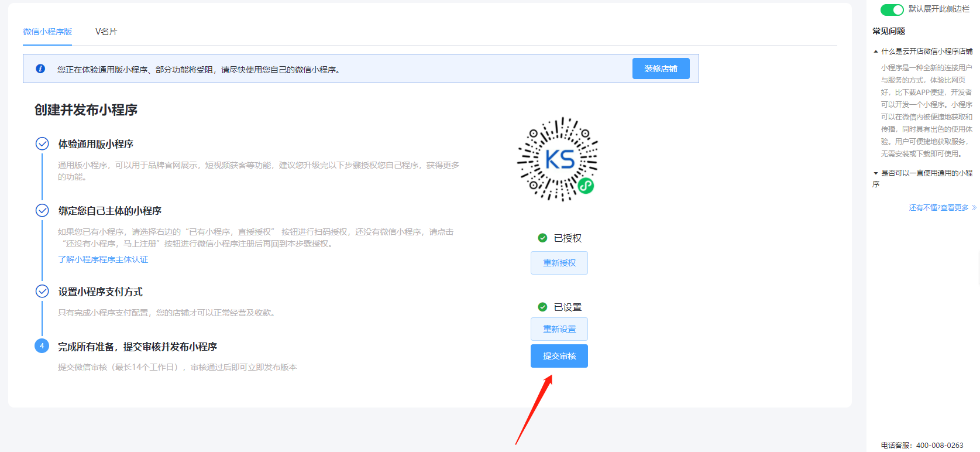The height and width of the screenshot is (452, 980).
Task: Click the 电话客服: 400-008-0263 text
Action: (x=921, y=446)
